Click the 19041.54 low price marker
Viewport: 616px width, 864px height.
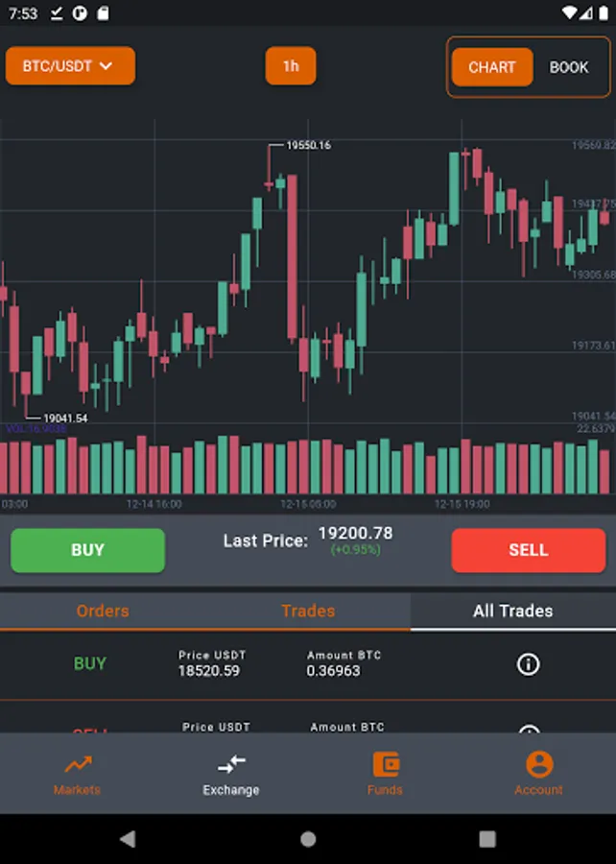pyautogui.click(x=65, y=418)
